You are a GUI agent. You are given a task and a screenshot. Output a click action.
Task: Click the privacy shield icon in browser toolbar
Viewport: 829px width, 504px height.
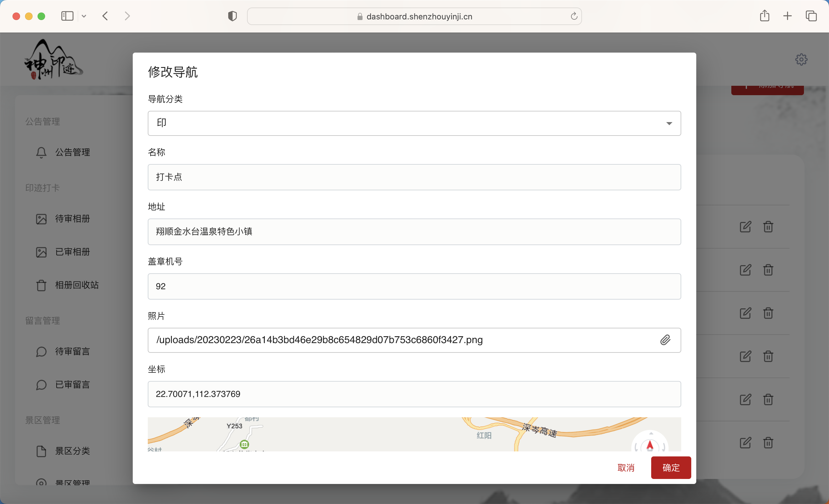tap(232, 16)
